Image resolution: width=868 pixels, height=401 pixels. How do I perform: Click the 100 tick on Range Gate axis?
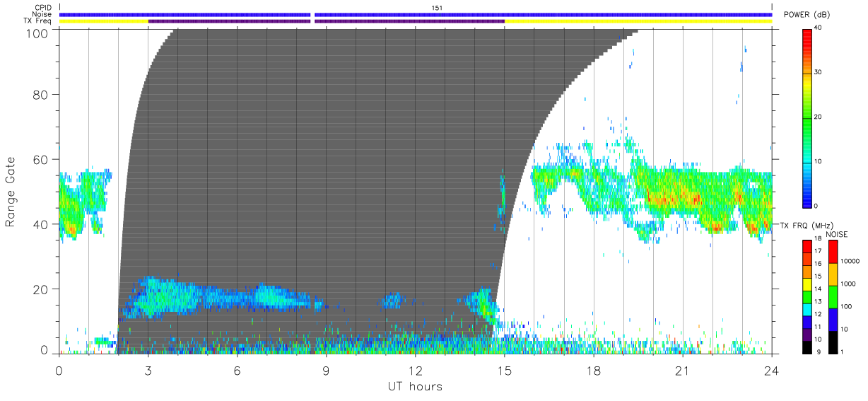tap(38, 33)
